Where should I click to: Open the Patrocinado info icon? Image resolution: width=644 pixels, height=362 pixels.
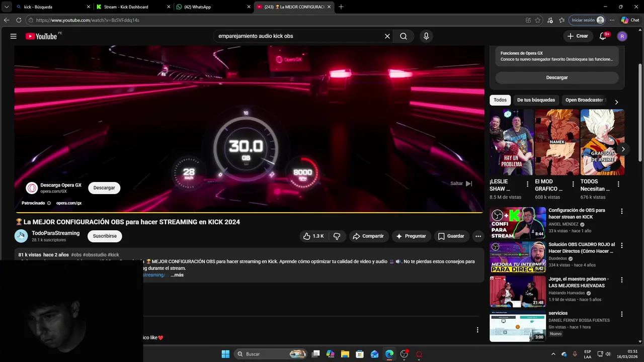click(x=49, y=203)
